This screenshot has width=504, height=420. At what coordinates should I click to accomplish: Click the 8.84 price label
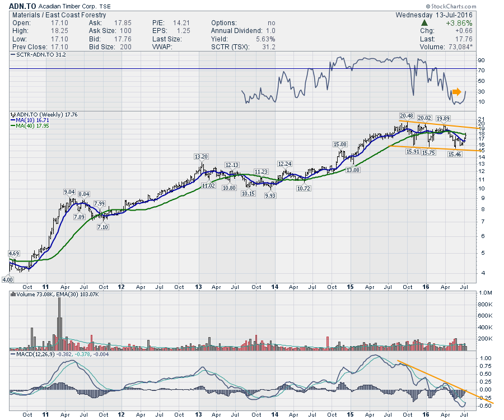84,194
